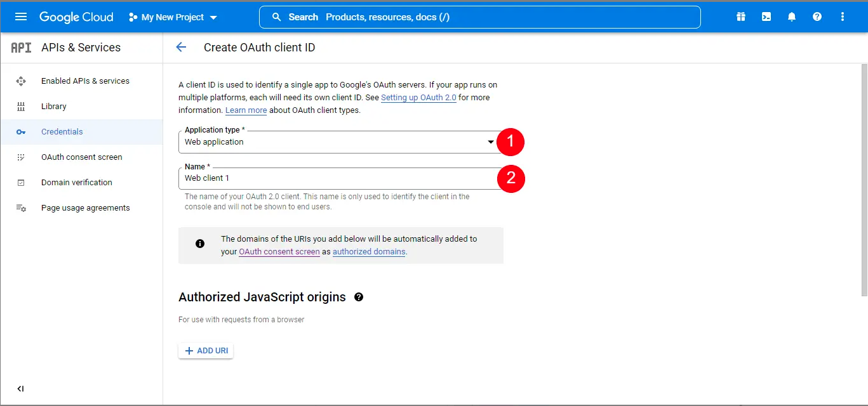Focus the products search bar
The height and width of the screenshot is (406, 868).
479,16
